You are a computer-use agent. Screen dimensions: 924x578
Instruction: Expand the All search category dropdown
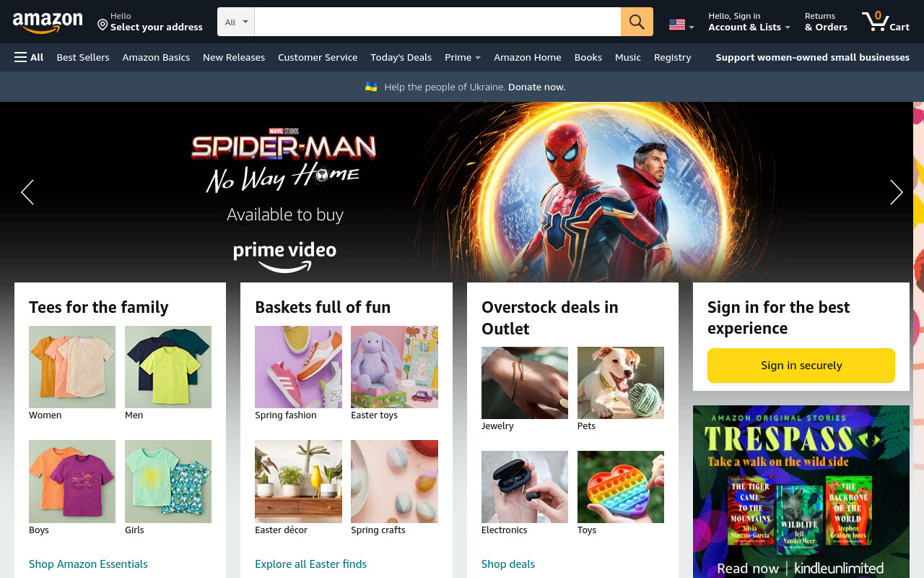point(236,22)
